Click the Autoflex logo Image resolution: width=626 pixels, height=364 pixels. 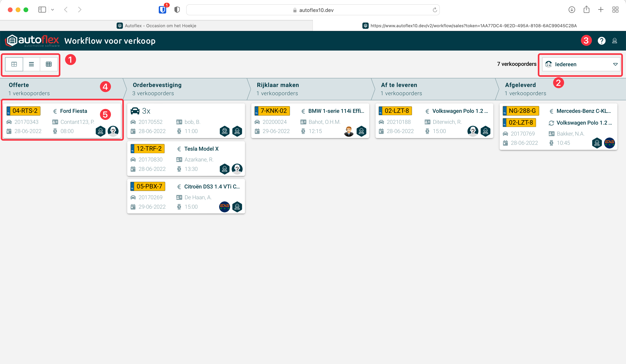(32, 41)
